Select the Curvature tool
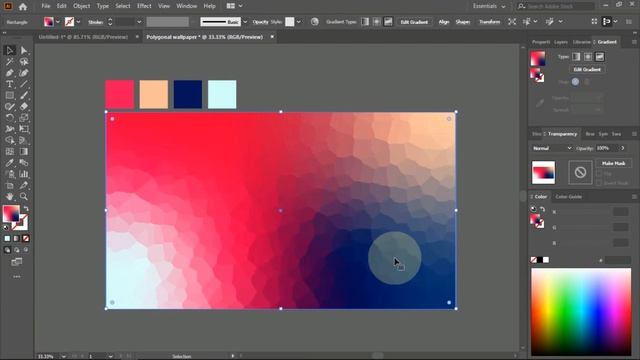The height and width of the screenshot is (360, 640). coord(24,73)
